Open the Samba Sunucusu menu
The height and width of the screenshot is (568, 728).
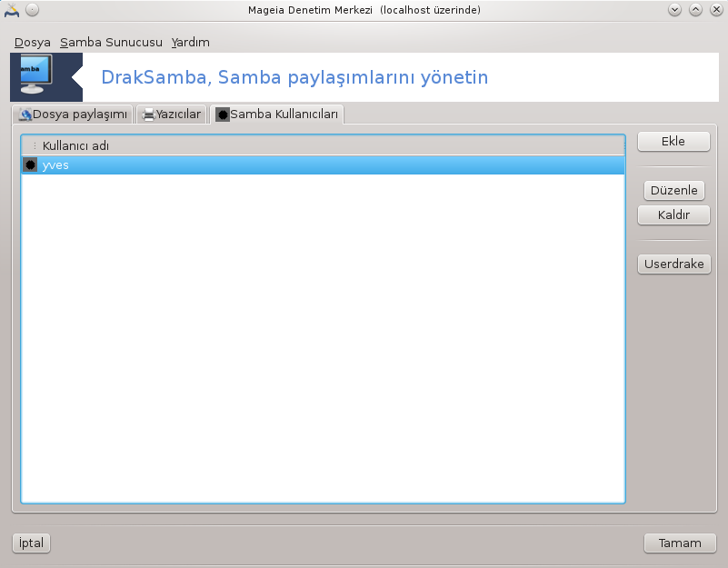click(x=111, y=43)
